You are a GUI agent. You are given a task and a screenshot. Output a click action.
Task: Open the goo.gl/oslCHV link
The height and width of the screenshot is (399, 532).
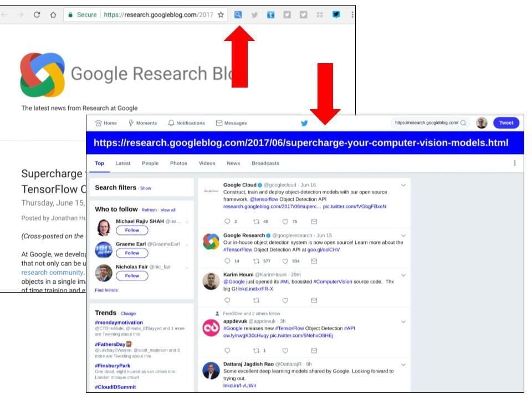[323, 250]
